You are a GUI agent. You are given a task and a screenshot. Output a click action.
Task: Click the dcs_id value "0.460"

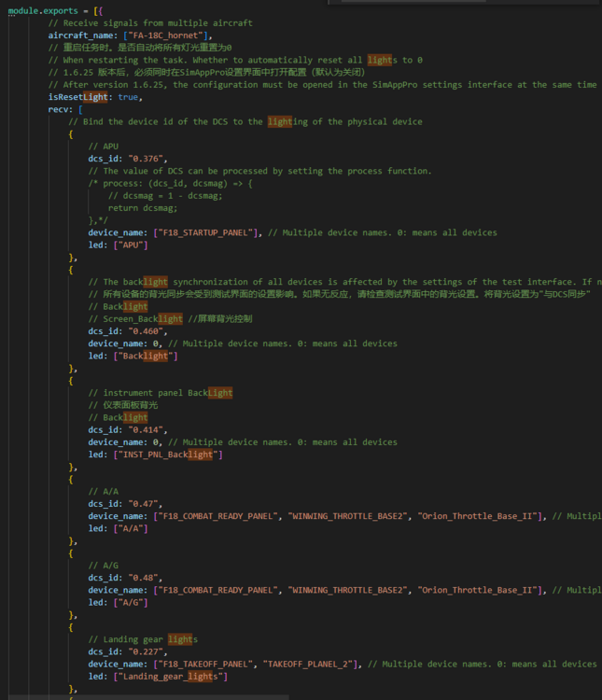click(x=146, y=331)
